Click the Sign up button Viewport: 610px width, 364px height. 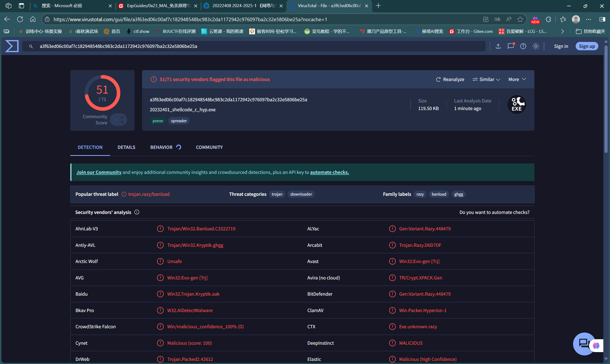[x=586, y=46]
